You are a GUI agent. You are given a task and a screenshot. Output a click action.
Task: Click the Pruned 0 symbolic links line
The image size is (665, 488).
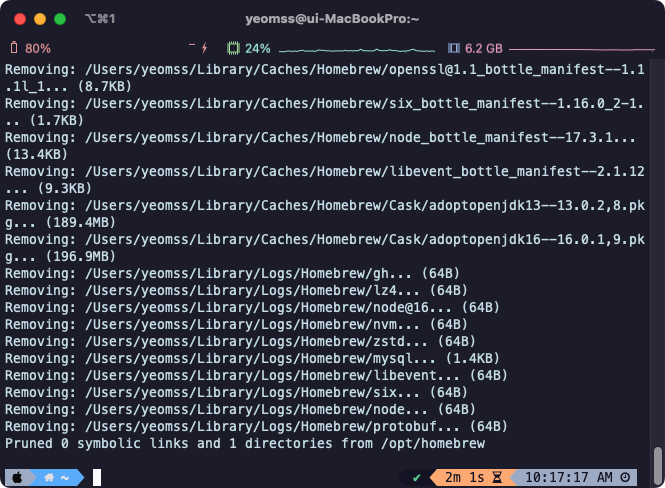click(x=245, y=443)
